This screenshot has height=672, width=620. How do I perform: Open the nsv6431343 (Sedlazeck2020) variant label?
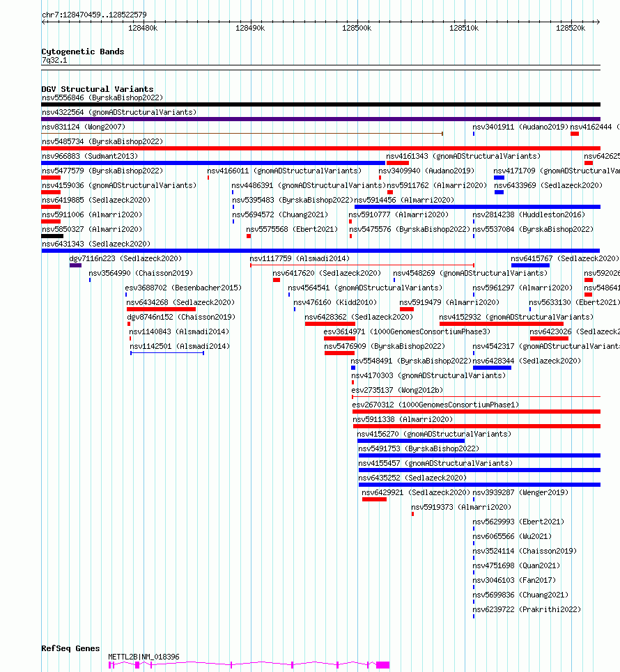pyautogui.click(x=96, y=244)
